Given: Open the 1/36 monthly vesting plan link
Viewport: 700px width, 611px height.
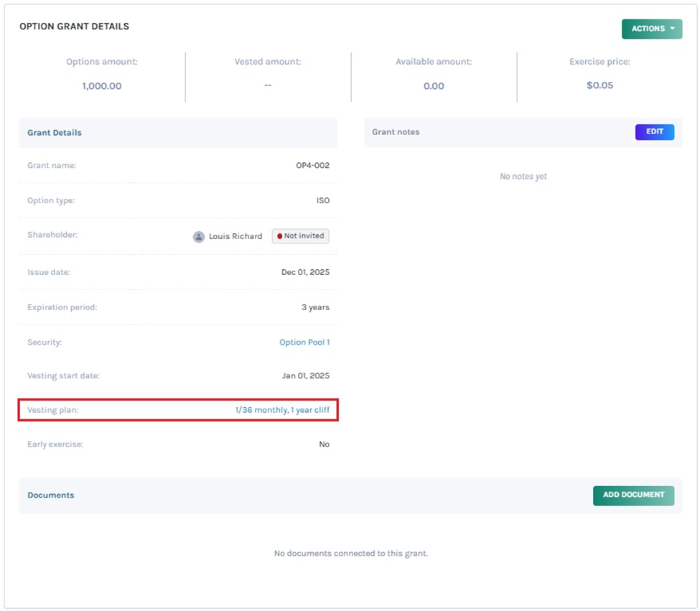Looking at the screenshot, I should (x=282, y=410).
